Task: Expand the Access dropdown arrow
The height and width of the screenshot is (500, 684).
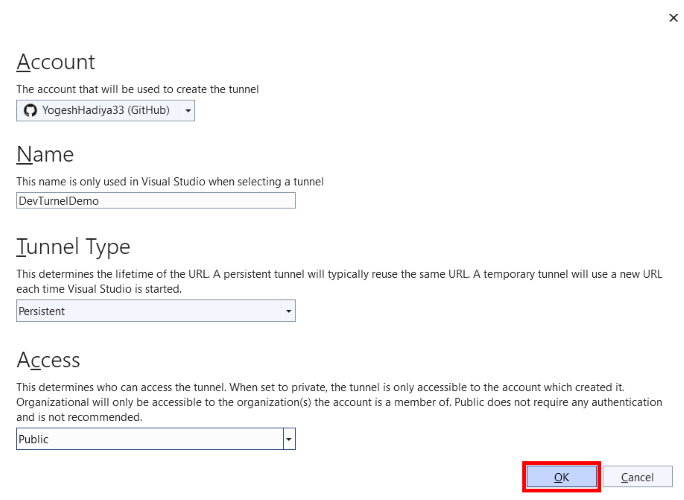Action: click(x=289, y=439)
